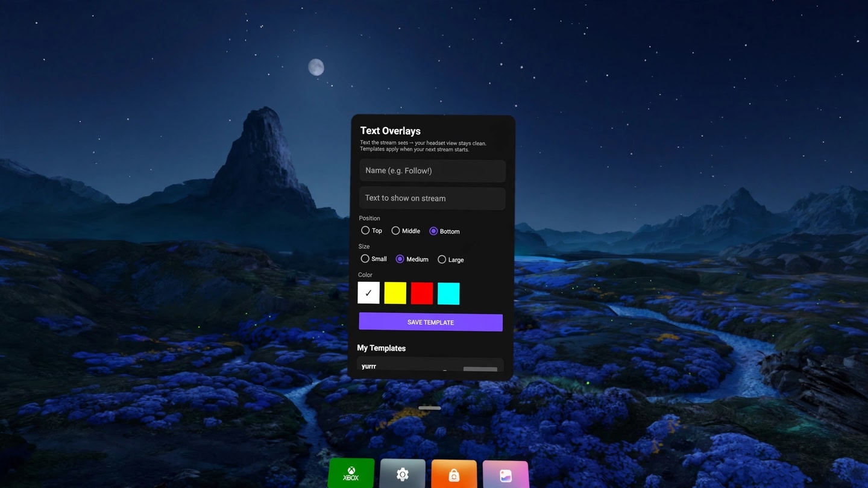868x488 pixels.
Task: Open the Xbox app in the dock
Action: pyautogui.click(x=351, y=473)
